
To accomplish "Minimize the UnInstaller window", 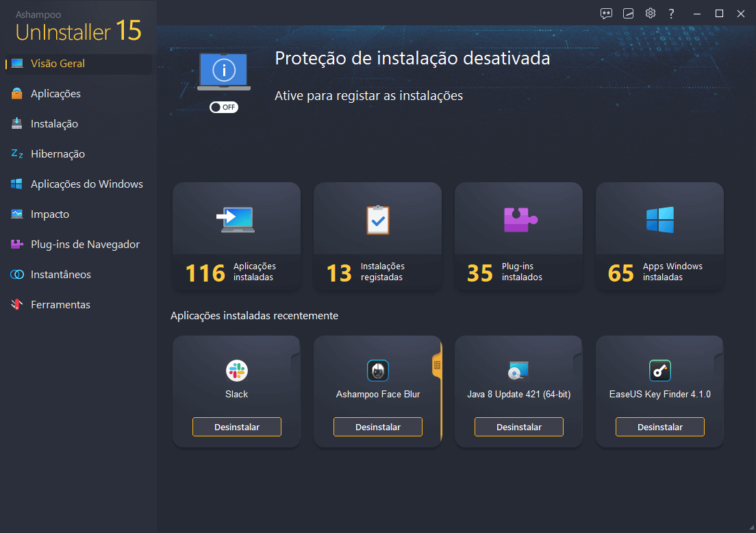I will [696, 14].
